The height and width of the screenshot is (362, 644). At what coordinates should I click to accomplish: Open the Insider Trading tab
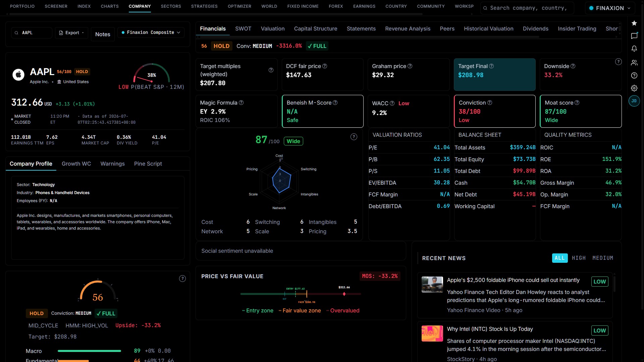click(577, 29)
